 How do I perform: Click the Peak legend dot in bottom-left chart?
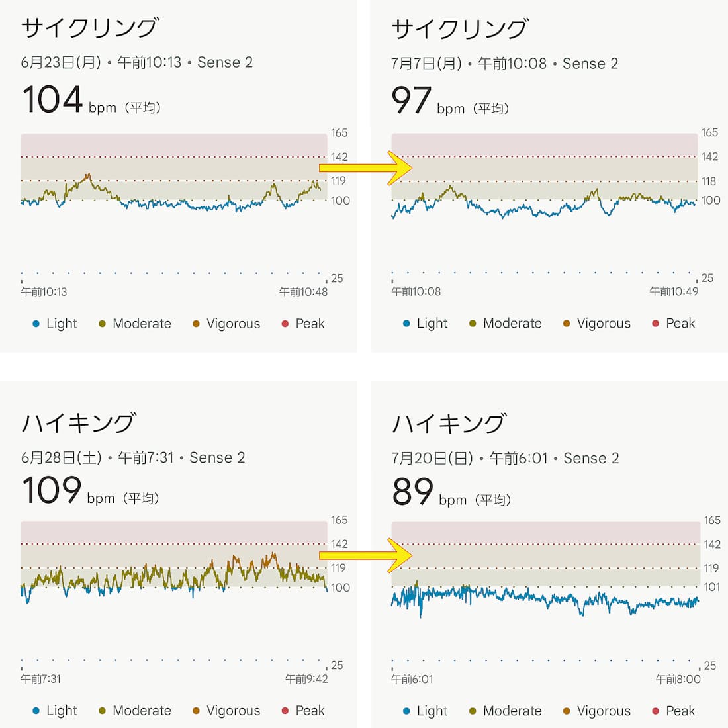point(285,711)
